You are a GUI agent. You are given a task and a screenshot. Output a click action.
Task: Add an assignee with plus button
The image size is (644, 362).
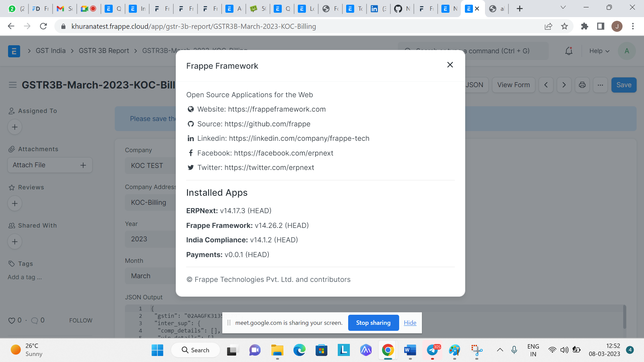click(15, 127)
